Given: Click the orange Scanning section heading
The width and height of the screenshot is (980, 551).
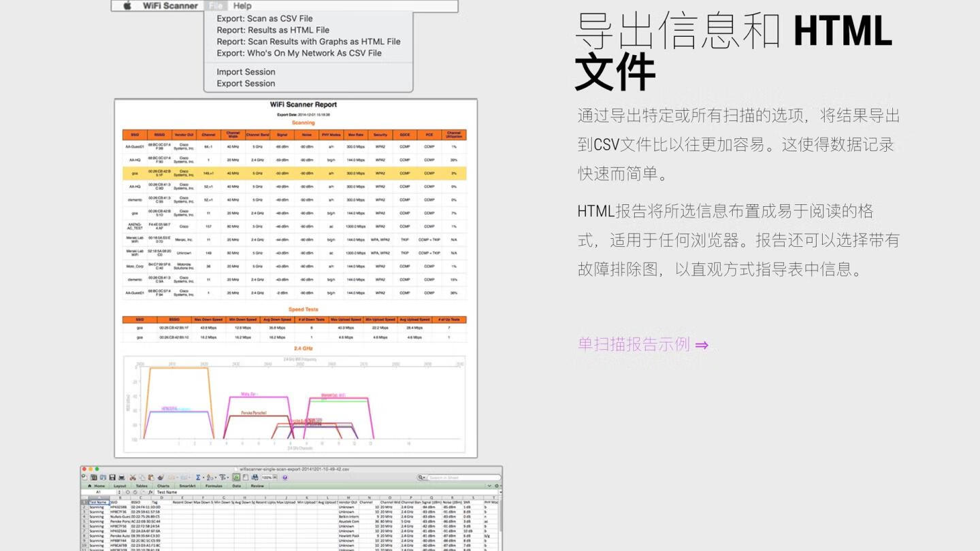Looking at the screenshot, I should [304, 123].
